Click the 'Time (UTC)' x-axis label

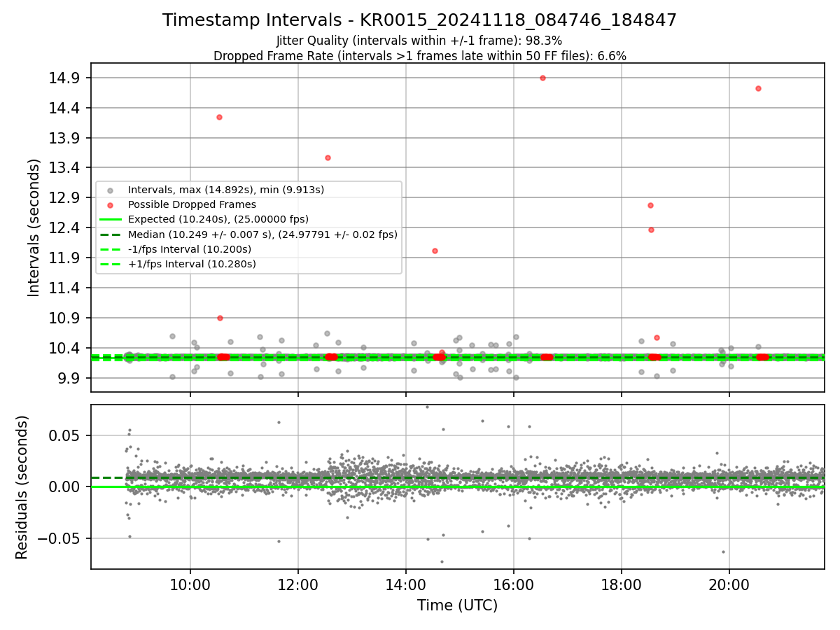[x=457, y=605]
